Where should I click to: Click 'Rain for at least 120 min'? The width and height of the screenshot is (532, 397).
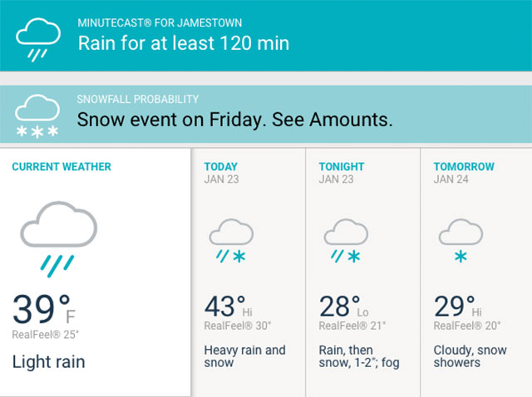coord(184,43)
